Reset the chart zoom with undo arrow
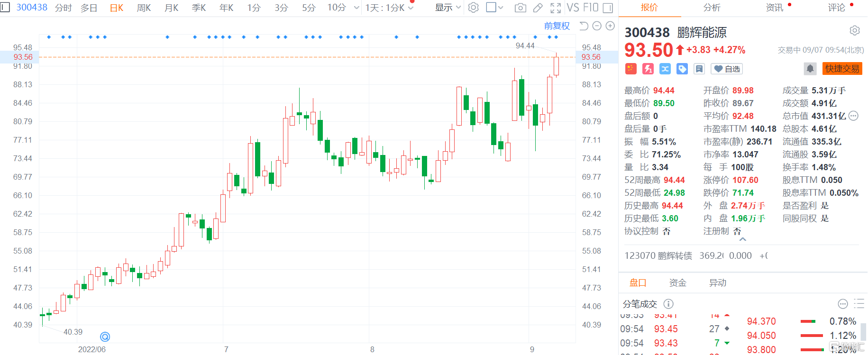Image resolution: width=868 pixels, height=355 pixels. pos(584,26)
